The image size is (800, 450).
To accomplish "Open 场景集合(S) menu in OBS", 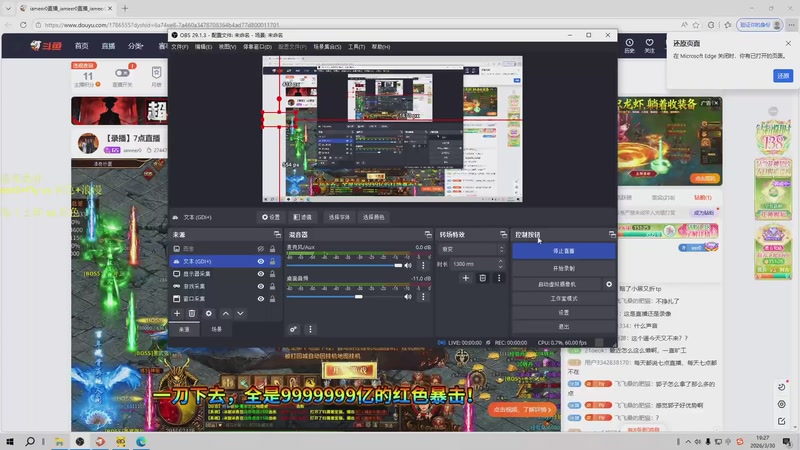I will click(x=327, y=46).
